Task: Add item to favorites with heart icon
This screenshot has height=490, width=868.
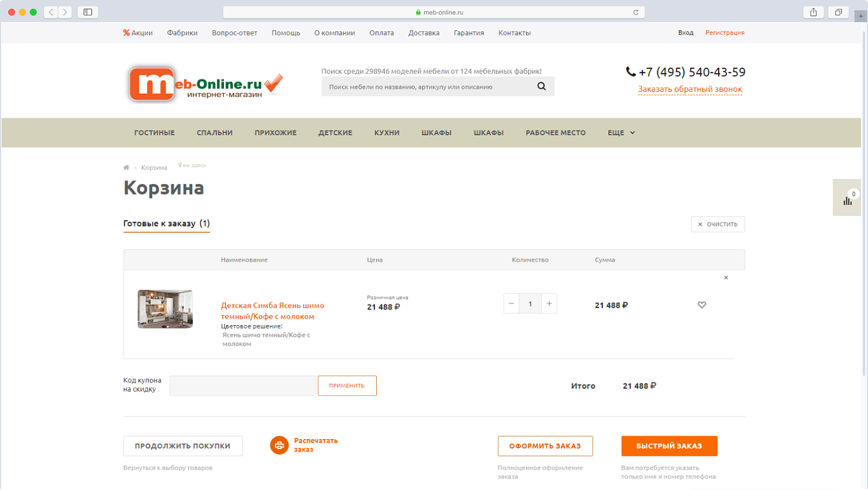Action: 701,305
